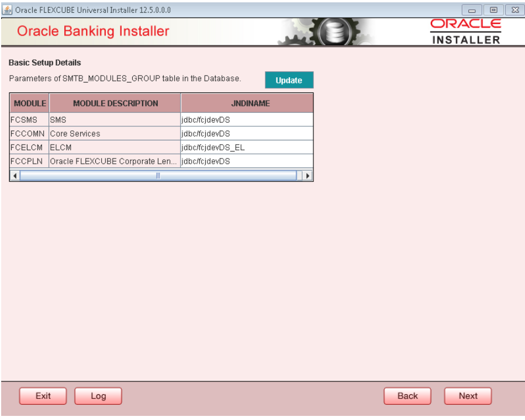Go Back to previous step

tap(407, 396)
